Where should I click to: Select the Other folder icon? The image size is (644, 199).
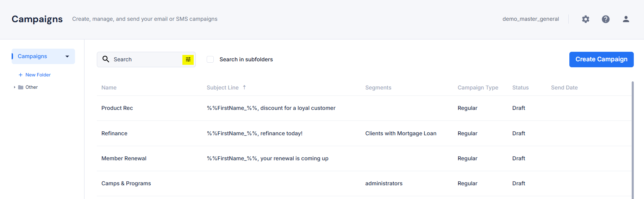(x=21, y=87)
